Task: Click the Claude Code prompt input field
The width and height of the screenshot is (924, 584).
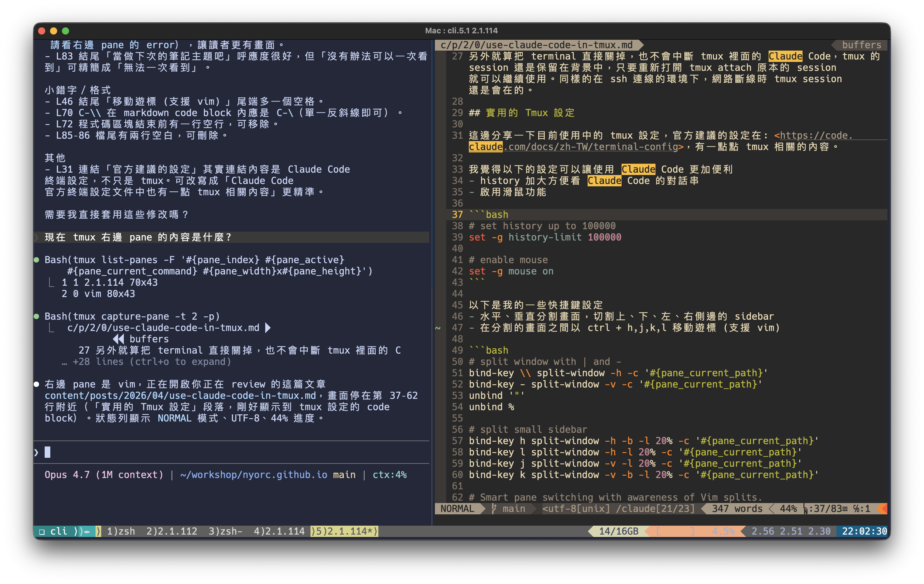Action: tap(232, 452)
